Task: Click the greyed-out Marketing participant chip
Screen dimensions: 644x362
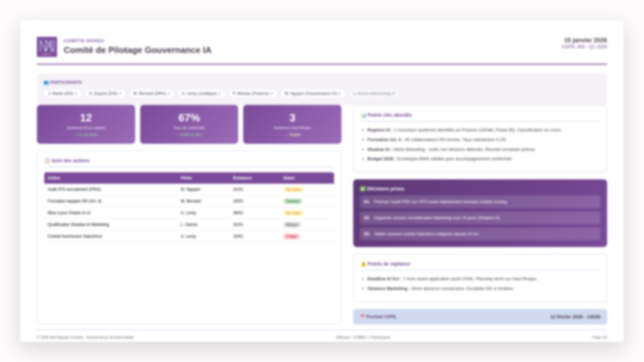Action: (x=374, y=94)
